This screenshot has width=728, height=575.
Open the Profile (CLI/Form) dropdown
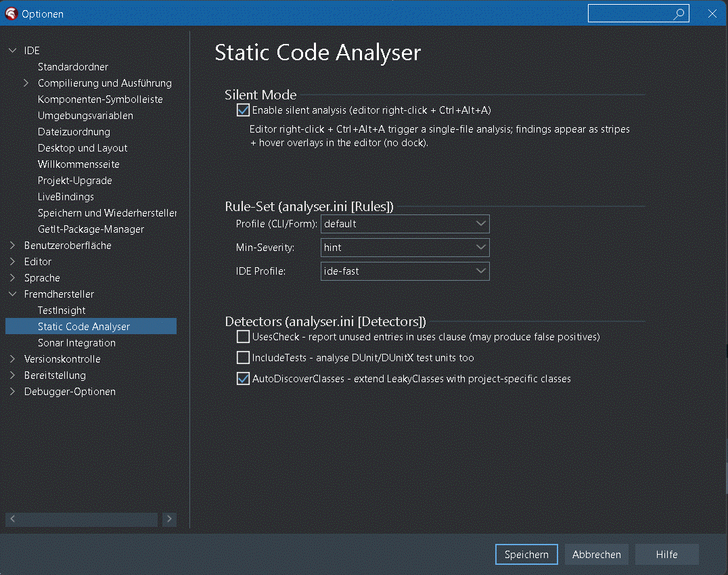[405, 224]
